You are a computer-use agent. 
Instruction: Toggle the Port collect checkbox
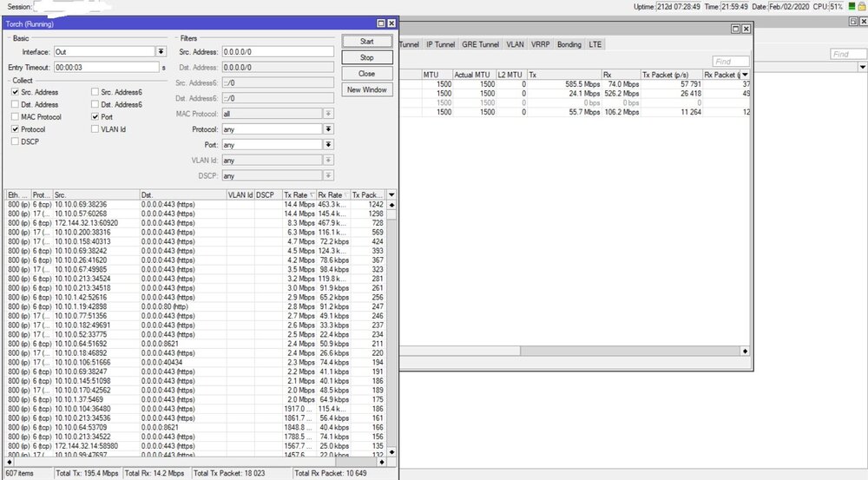[x=95, y=117]
